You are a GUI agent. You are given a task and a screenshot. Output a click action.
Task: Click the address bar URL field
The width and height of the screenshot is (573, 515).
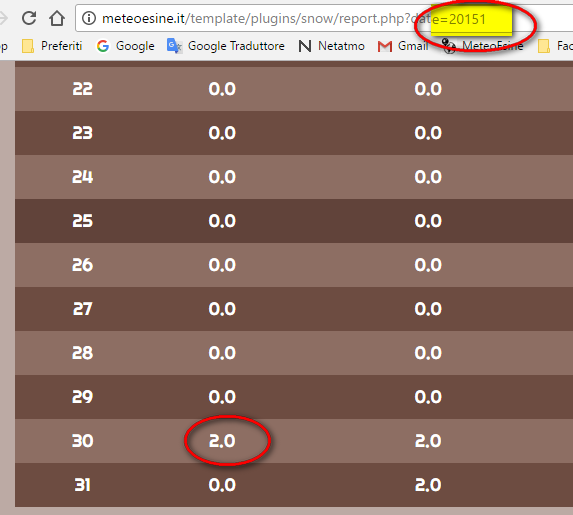pyautogui.click(x=324, y=18)
